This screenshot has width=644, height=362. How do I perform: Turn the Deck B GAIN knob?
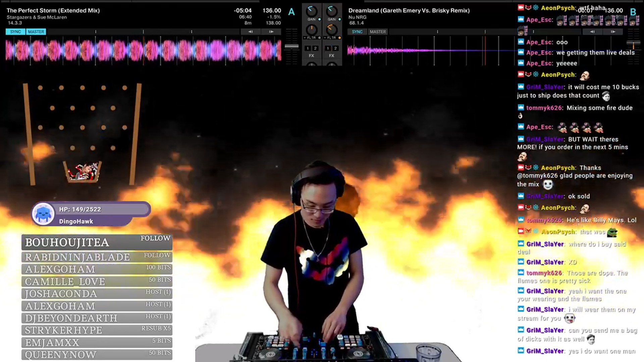332,11
